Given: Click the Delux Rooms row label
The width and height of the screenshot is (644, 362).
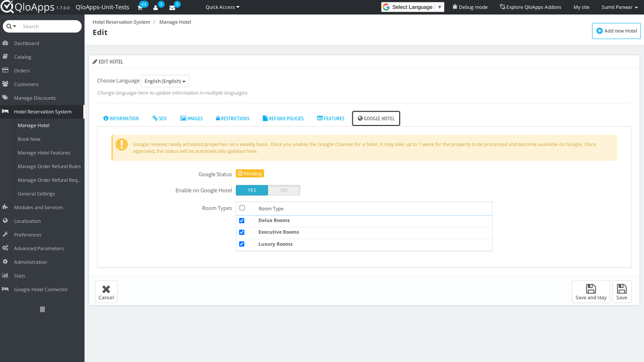Looking at the screenshot, I should tap(274, 221).
